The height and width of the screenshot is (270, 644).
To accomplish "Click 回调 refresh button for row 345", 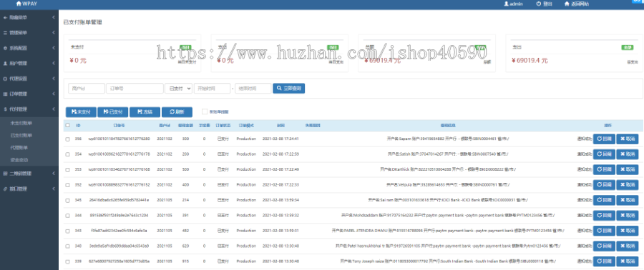I will coord(604,200).
